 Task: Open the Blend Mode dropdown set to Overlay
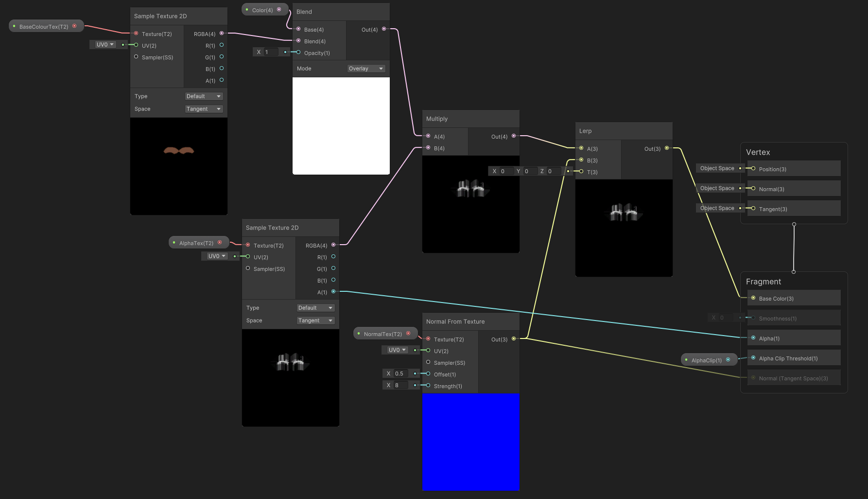click(366, 69)
